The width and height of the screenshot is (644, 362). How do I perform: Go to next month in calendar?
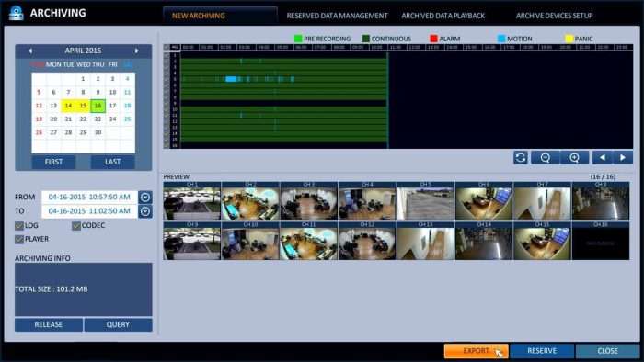137,51
